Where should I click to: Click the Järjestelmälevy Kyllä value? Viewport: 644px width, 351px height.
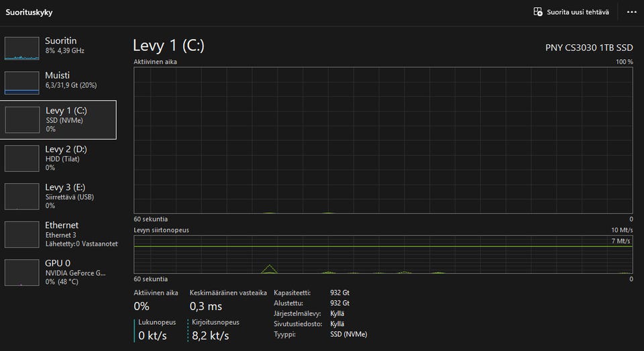(337, 313)
